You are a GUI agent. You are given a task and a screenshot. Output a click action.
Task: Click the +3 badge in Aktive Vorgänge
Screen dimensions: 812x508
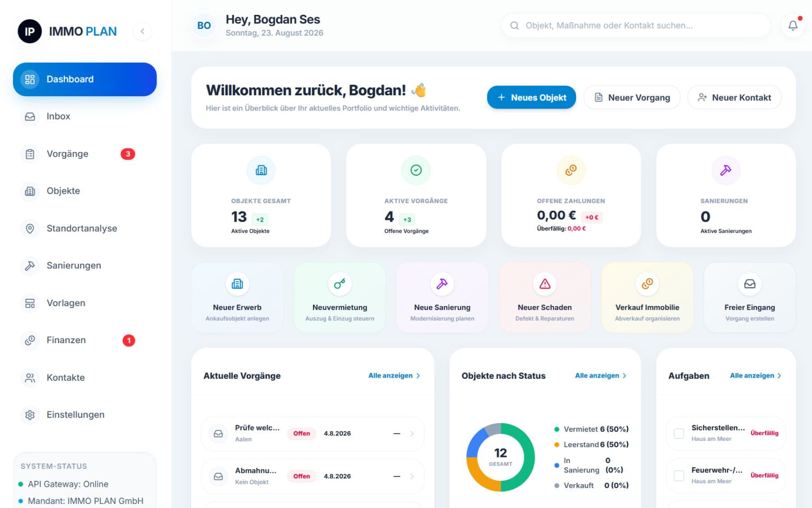coord(407,219)
